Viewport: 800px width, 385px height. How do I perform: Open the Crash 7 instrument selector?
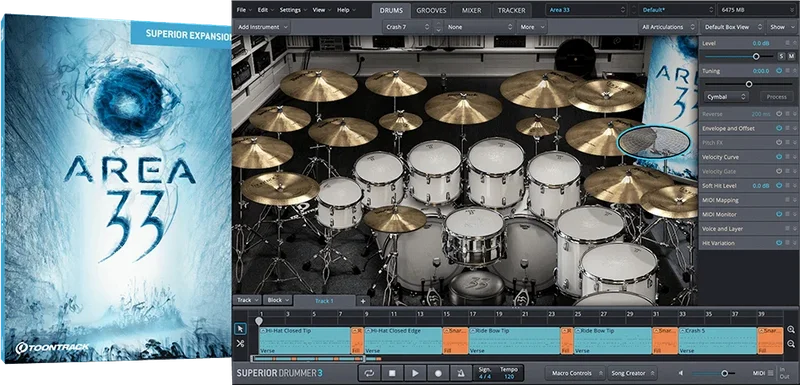[407, 27]
